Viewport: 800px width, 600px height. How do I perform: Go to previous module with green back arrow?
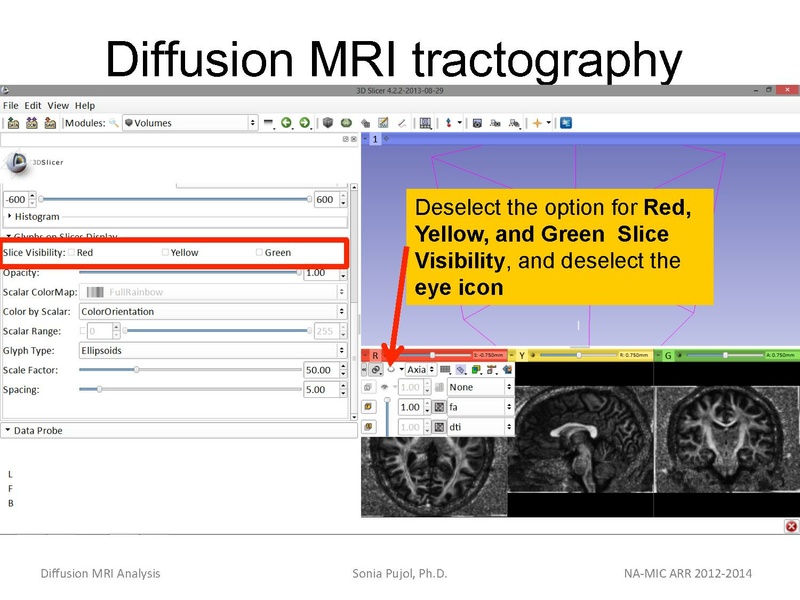click(286, 123)
